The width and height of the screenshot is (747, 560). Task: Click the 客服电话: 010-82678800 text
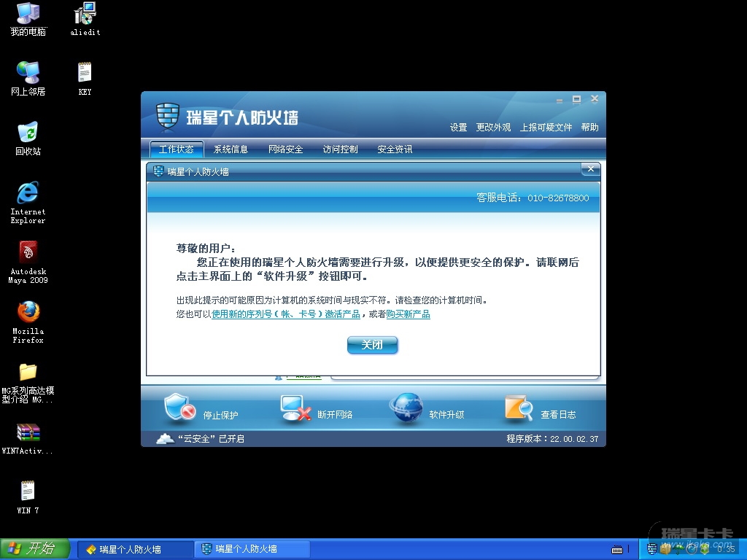point(533,198)
